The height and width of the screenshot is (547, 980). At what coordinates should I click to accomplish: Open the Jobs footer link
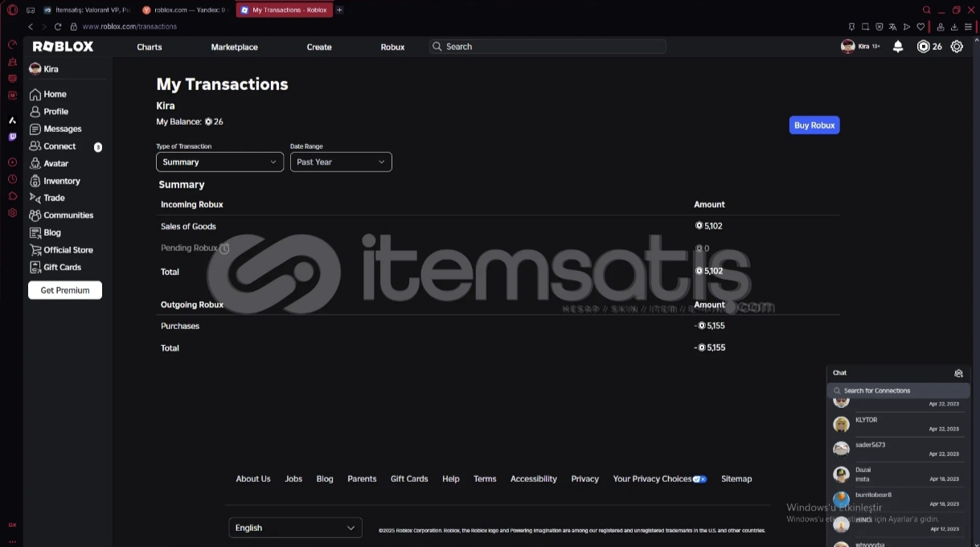click(x=293, y=479)
